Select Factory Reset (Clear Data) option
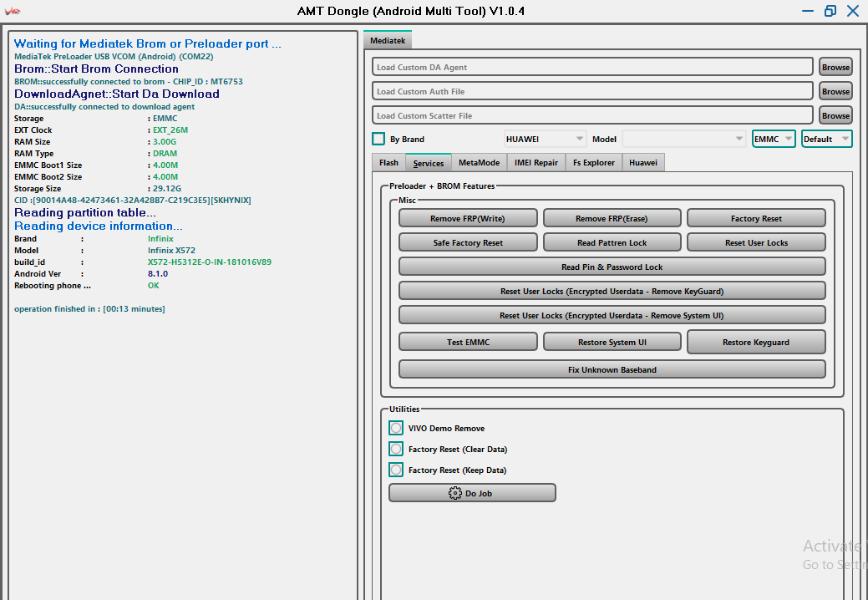Screen dimensions: 868x600 [x=396, y=449]
